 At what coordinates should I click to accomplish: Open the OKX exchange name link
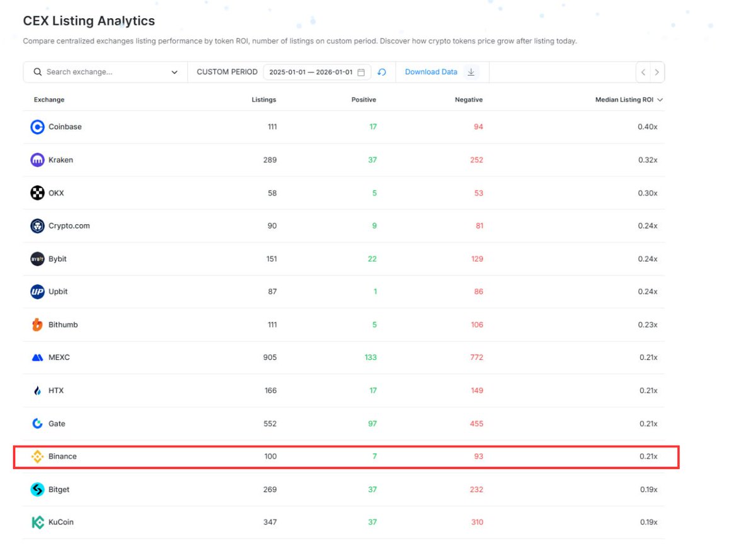tap(56, 193)
